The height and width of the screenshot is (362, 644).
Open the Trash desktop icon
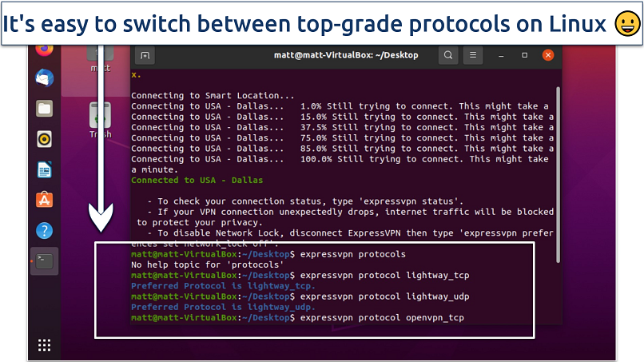[x=100, y=120]
